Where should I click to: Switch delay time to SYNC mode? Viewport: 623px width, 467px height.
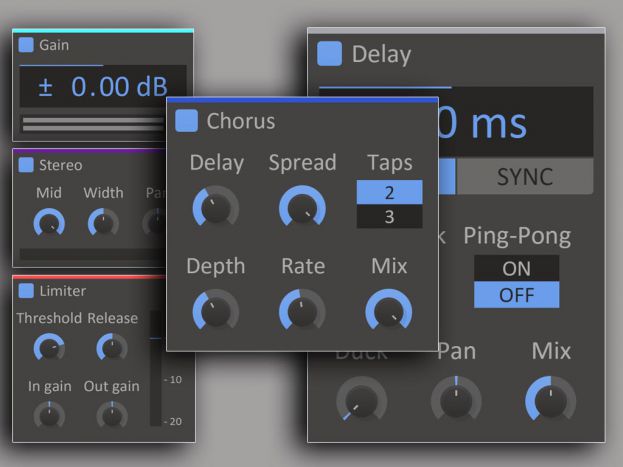click(525, 177)
